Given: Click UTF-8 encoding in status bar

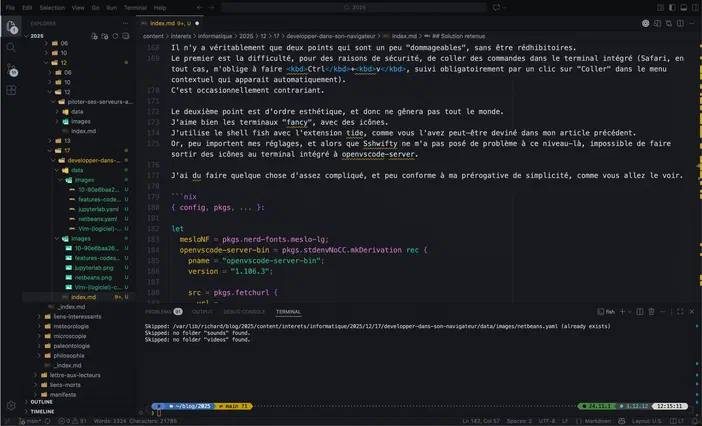Looking at the screenshot, I should 547,421.
